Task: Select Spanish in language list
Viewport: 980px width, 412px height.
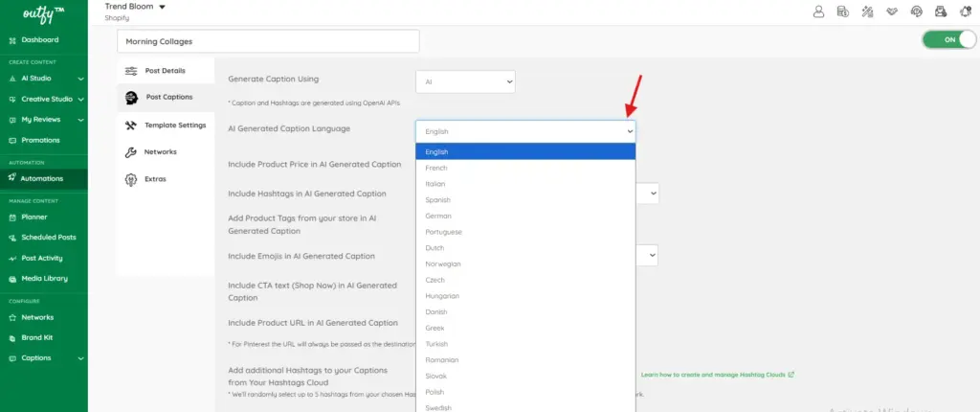Action: click(x=525, y=199)
